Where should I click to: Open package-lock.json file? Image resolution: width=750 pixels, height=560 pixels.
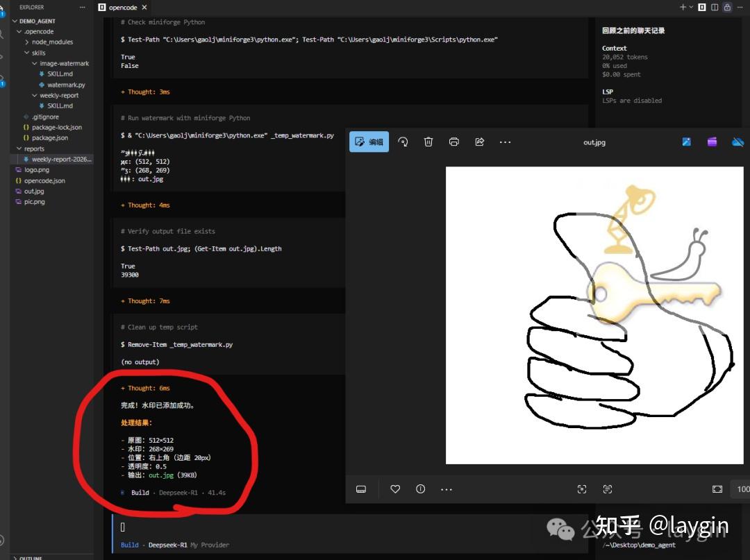[x=56, y=127]
